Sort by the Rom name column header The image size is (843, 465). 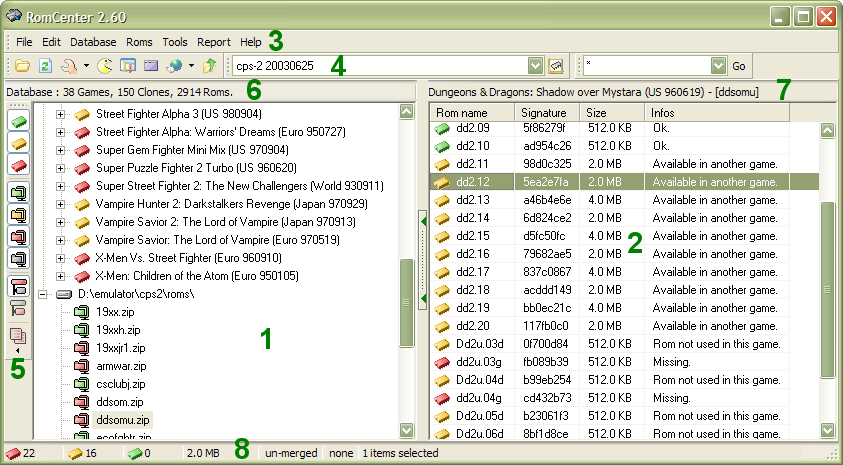472,113
